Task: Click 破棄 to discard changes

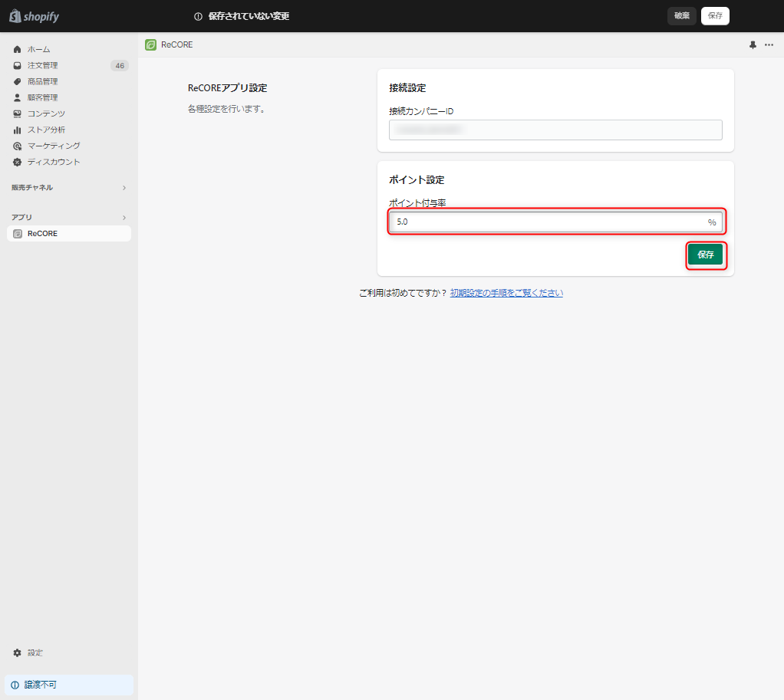Action: (681, 16)
